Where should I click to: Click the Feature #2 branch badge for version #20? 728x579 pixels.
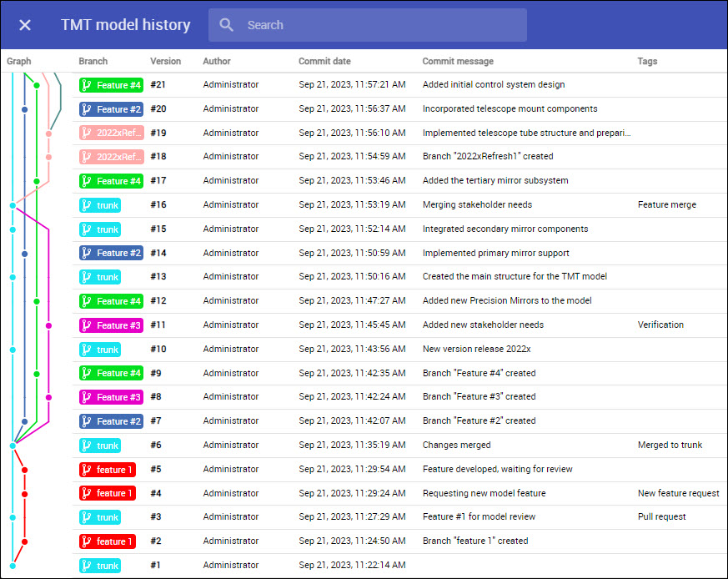(111, 109)
